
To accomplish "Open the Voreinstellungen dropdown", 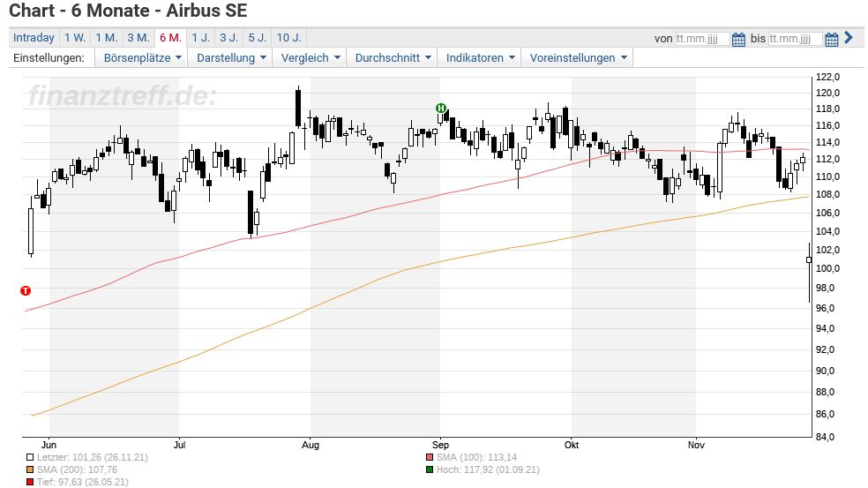I will (x=578, y=57).
